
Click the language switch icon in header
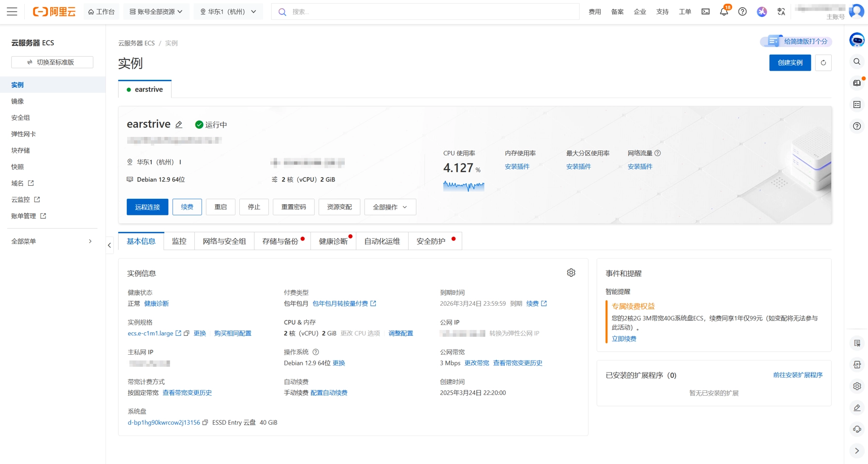click(781, 12)
